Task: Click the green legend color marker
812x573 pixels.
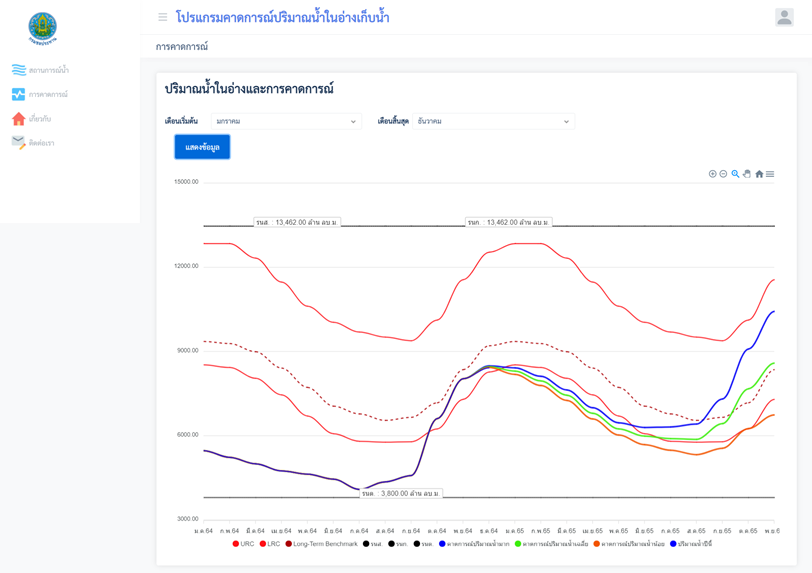Action: tap(518, 544)
